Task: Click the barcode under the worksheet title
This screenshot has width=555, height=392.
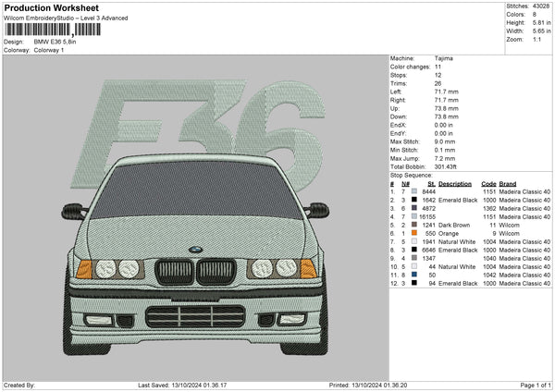Action: click(53, 30)
